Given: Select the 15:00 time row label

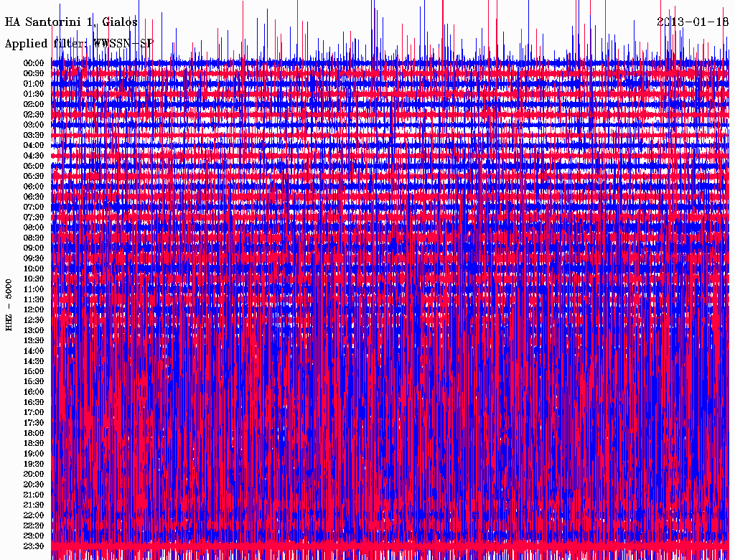Looking at the screenshot, I should click(34, 371).
